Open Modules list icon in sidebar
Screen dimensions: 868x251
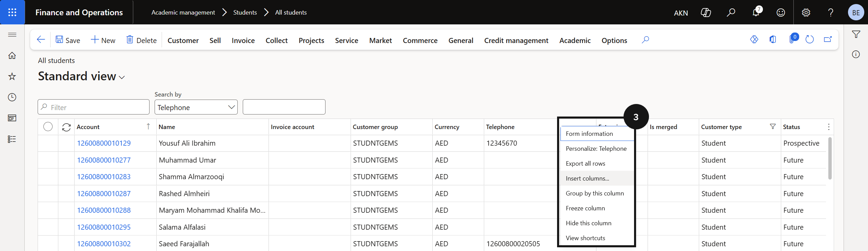coord(12,139)
